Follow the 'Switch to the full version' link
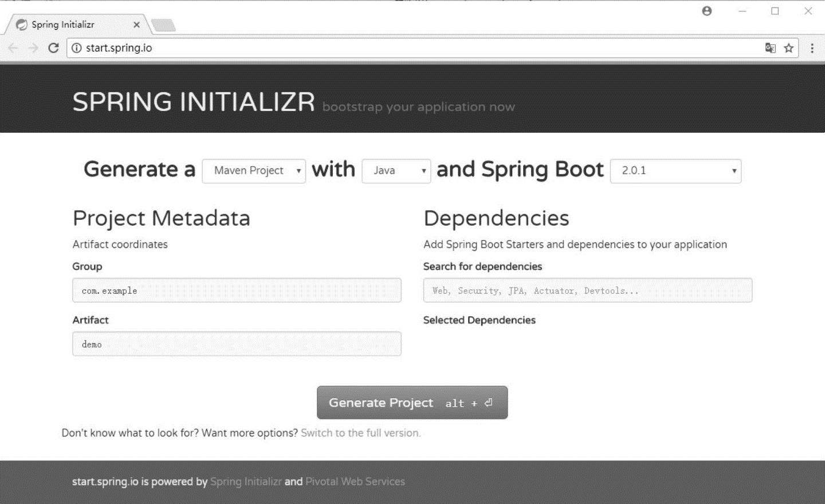825x504 pixels. coord(361,433)
